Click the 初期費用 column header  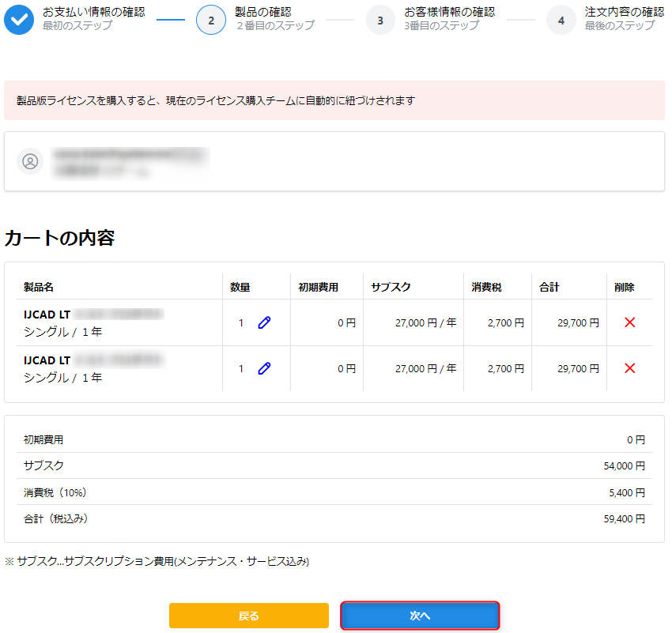point(319,287)
